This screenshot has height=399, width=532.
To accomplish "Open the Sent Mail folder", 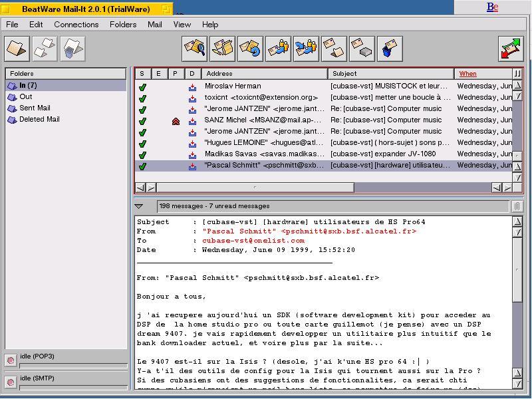I will (x=66, y=108).
